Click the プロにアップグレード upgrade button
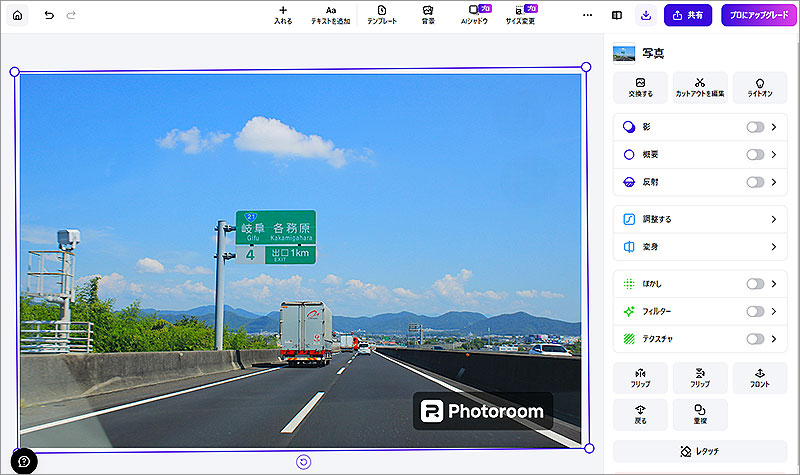 tap(758, 15)
